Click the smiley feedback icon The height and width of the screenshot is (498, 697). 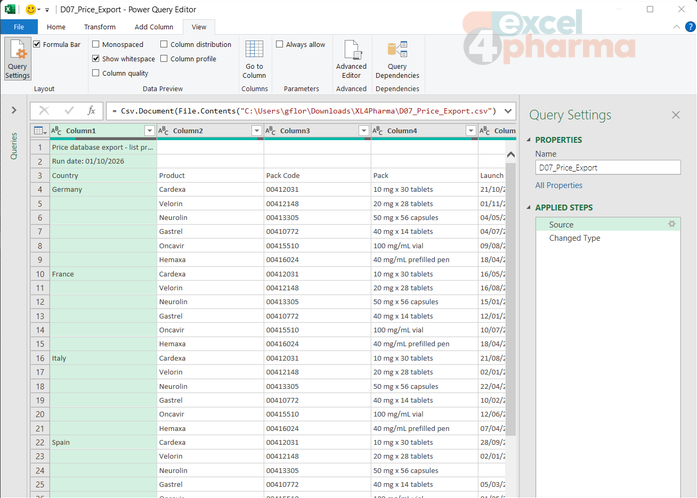[31, 9]
